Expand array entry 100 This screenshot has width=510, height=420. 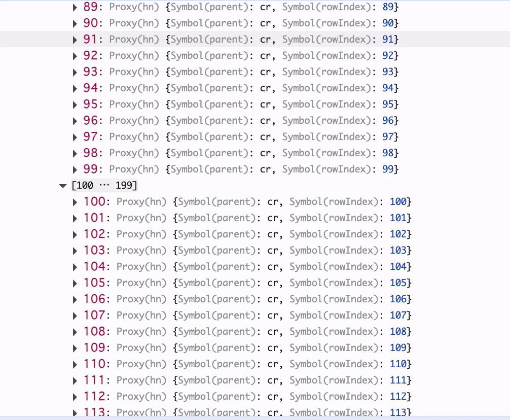[75, 202]
